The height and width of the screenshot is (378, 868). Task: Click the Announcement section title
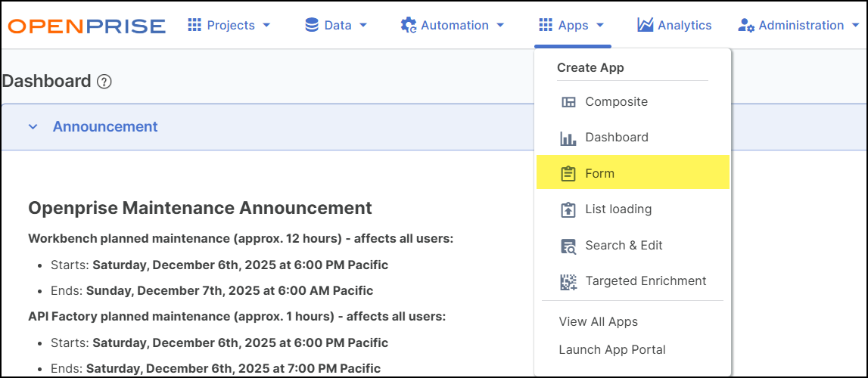click(105, 126)
